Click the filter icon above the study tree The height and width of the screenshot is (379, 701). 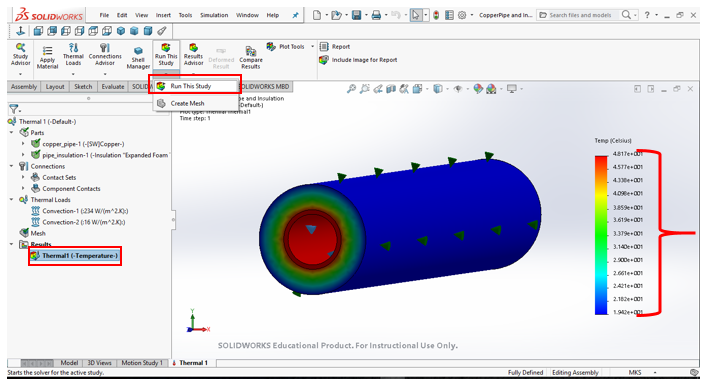pos(14,109)
